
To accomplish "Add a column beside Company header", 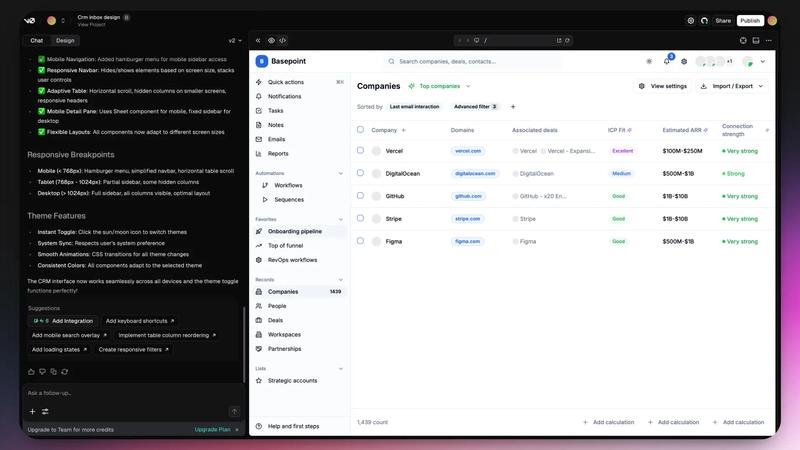I will point(404,130).
